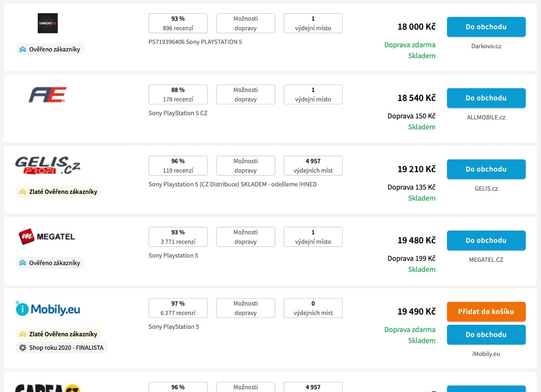Open the 97 % 6 277 recenzí rating box
Image resolution: width=541 pixels, height=392 pixels.
[x=178, y=308]
